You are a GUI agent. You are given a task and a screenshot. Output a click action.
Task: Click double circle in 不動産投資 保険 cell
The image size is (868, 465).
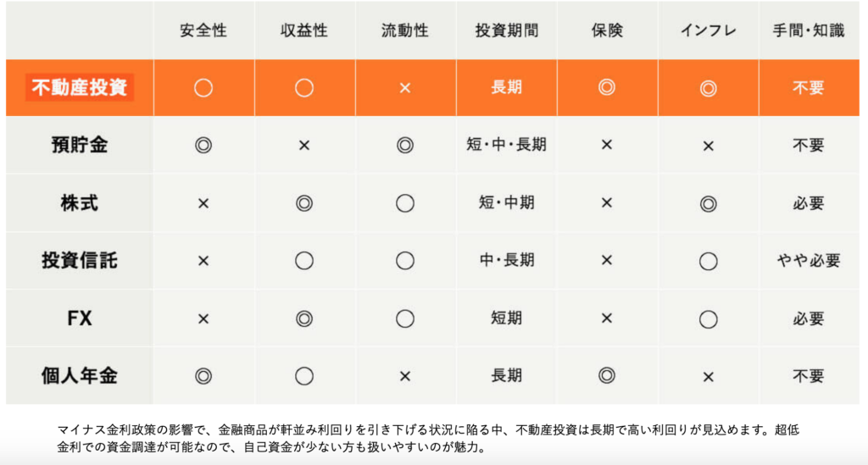pos(607,87)
